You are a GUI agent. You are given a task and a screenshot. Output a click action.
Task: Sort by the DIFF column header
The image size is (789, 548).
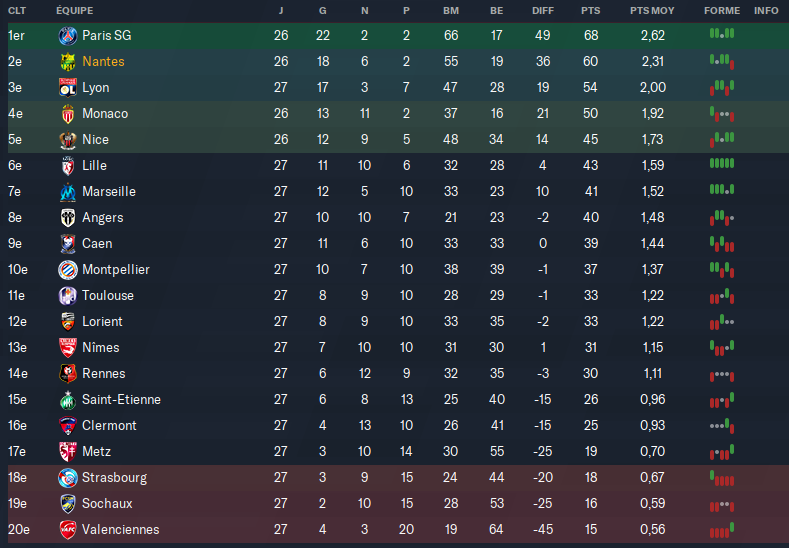pyautogui.click(x=542, y=11)
